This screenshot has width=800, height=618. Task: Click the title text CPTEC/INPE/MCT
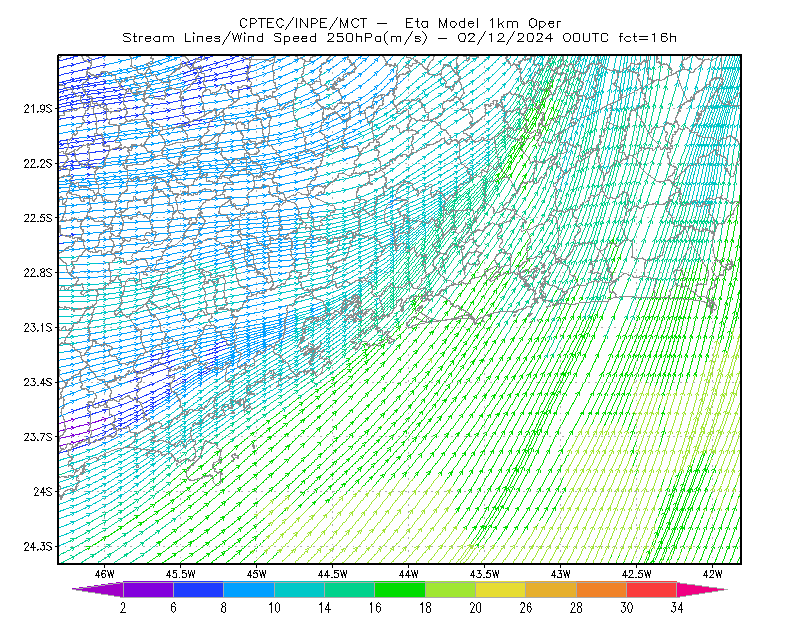click(303, 23)
